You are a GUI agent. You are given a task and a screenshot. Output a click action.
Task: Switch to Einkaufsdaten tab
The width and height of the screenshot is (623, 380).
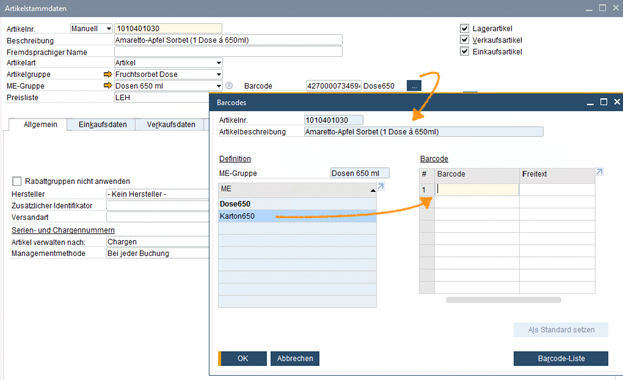pos(103,124)
